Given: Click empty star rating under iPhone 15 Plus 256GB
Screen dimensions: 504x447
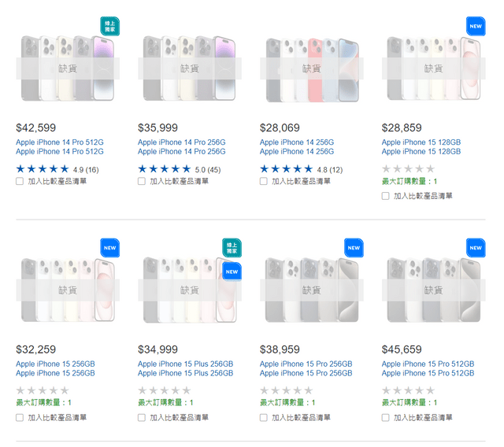Looking at the screenshot, I should tap(165, 390).
